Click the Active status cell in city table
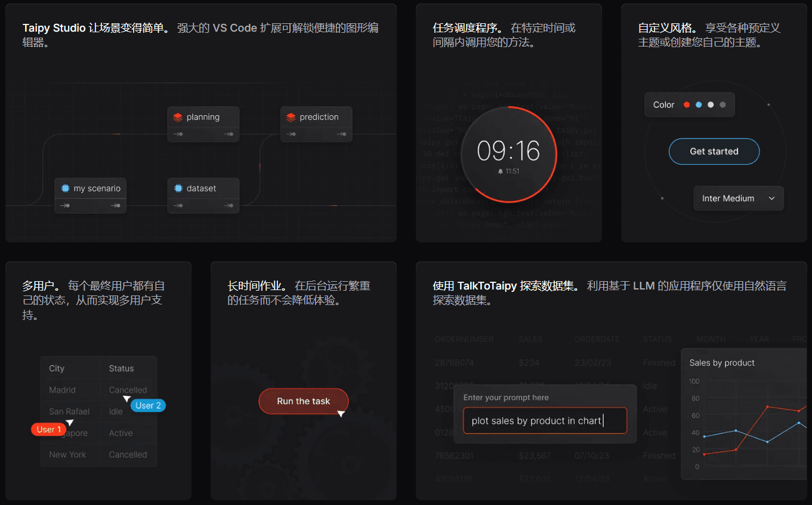 pos(121,433)
